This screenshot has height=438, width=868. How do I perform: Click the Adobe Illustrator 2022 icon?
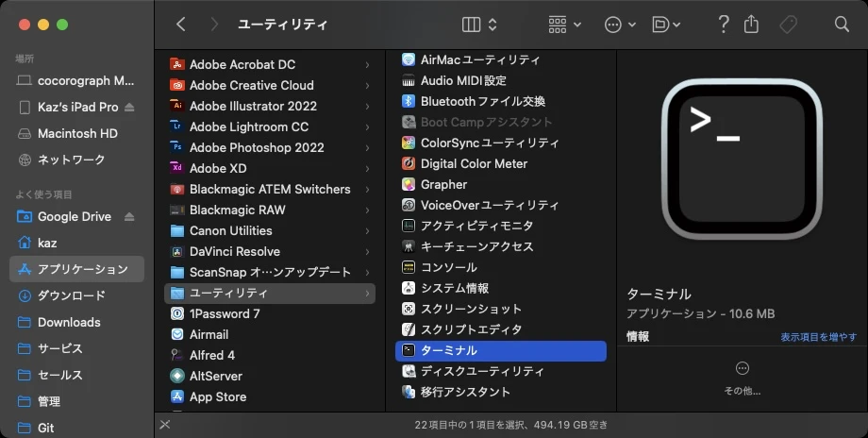(x=177, y=106)
